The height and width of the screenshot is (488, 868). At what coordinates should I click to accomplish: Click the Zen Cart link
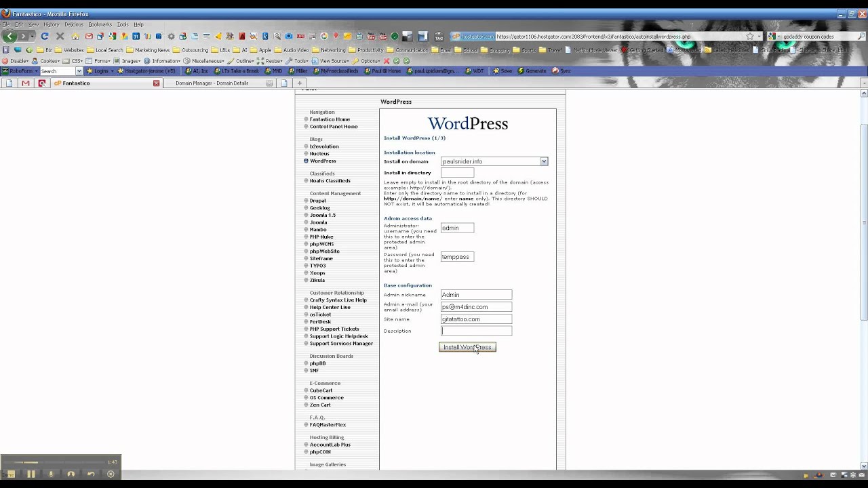pyautogui.click(x=320, y=405)
